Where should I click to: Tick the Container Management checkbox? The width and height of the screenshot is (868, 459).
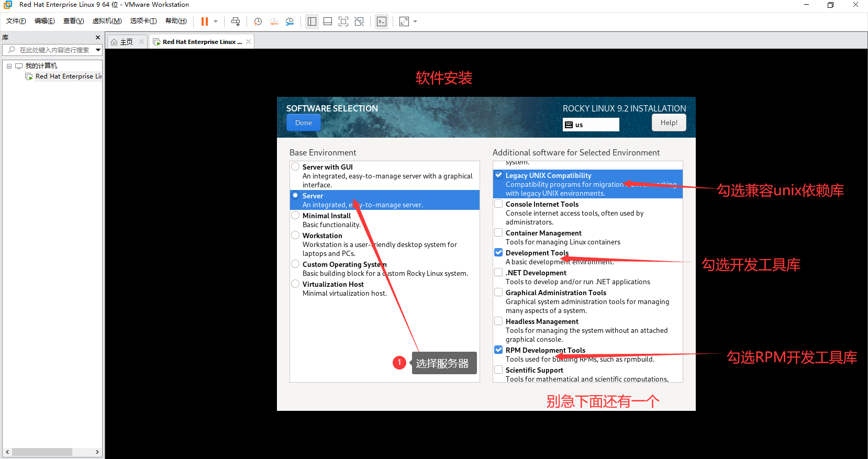tap(499, 233)
